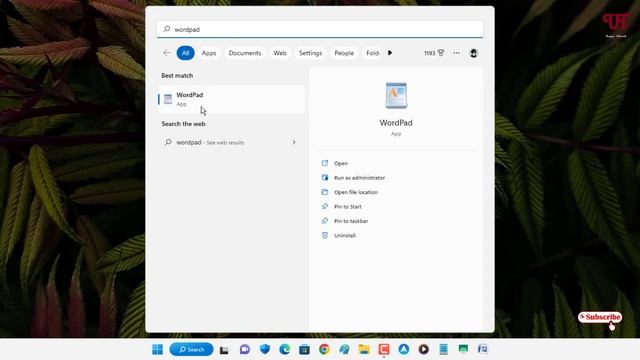Open the 1193 rewards points badge
640x360 pixels.
pos(434,53)
